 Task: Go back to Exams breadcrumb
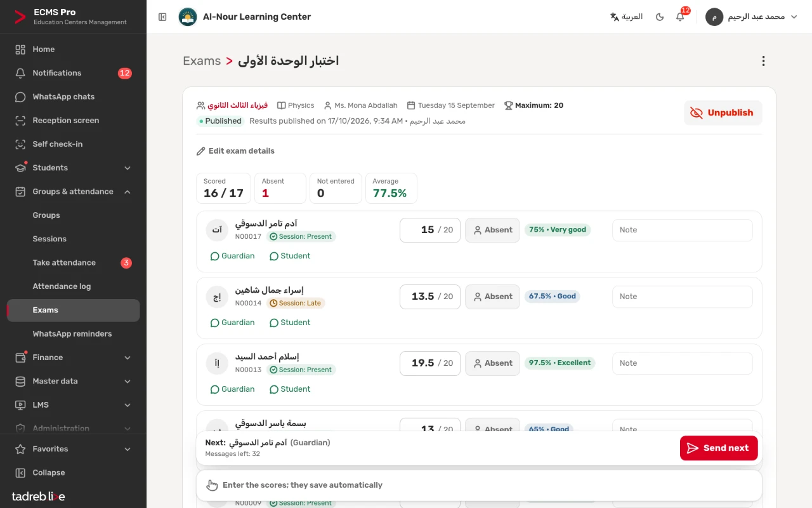pyautogui.click(x=202, y=61)
